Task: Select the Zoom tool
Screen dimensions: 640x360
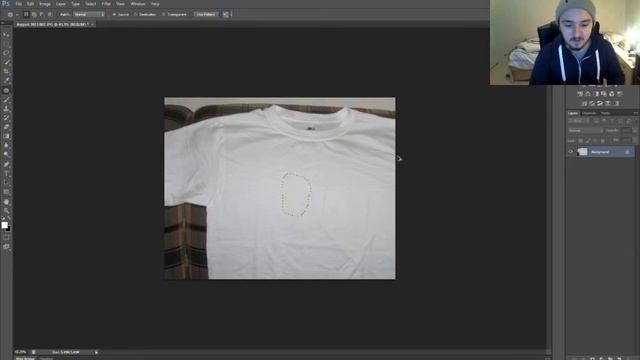Action: click(6, 211)
